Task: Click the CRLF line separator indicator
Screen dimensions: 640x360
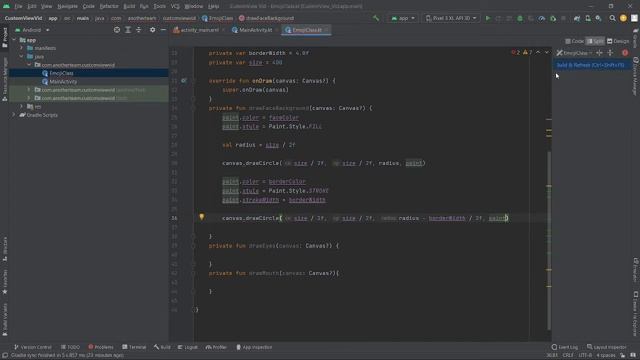Action: click(x=568, y=355)
